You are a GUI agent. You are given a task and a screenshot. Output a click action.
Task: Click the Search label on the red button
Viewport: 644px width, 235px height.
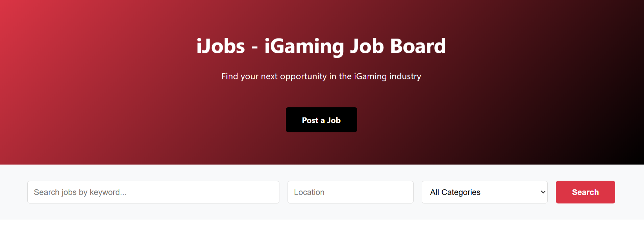coord(585,192)
